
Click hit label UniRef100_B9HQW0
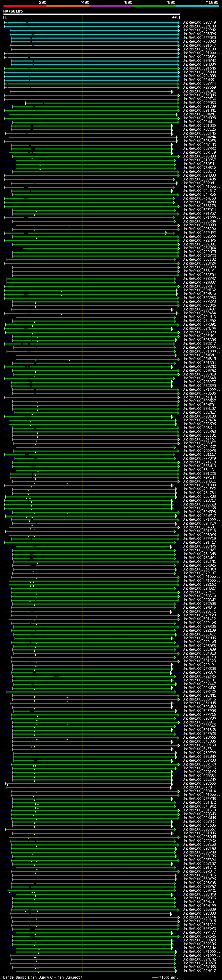point(199,64)
